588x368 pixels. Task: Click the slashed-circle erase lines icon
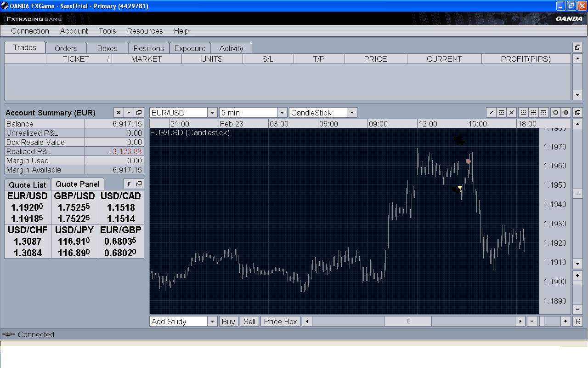point(511,113)
